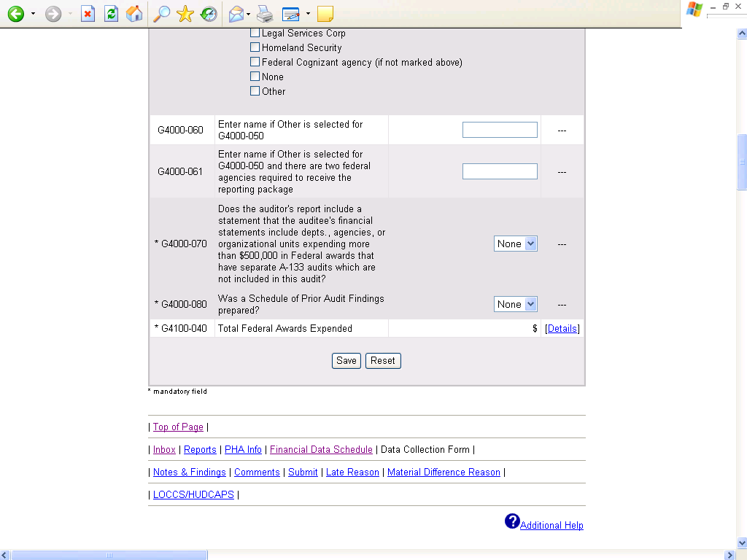Check the Homeland Security checkbox
Image resolution: width=747 pixels, height=560 pixels.
[255, 47]
